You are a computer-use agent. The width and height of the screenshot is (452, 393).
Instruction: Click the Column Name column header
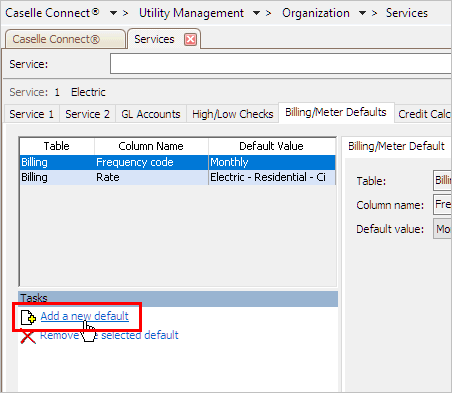point(151,146)
